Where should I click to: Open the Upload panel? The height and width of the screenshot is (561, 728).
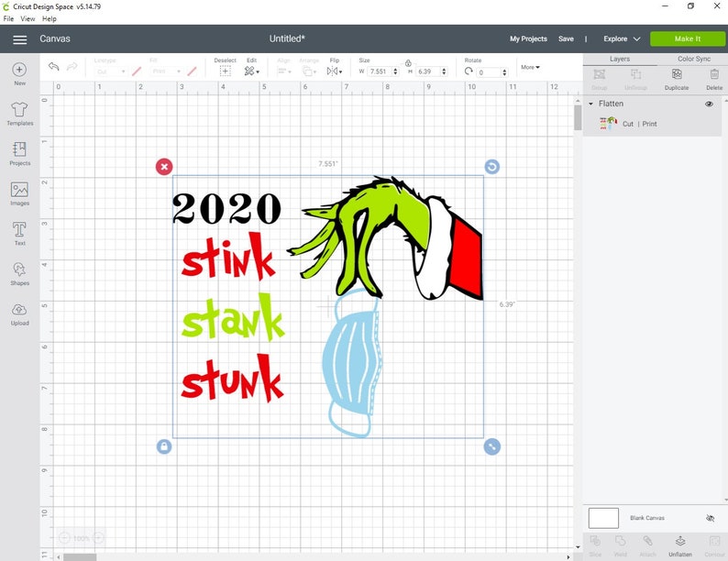pyautogui.click(x=19, y=314)
